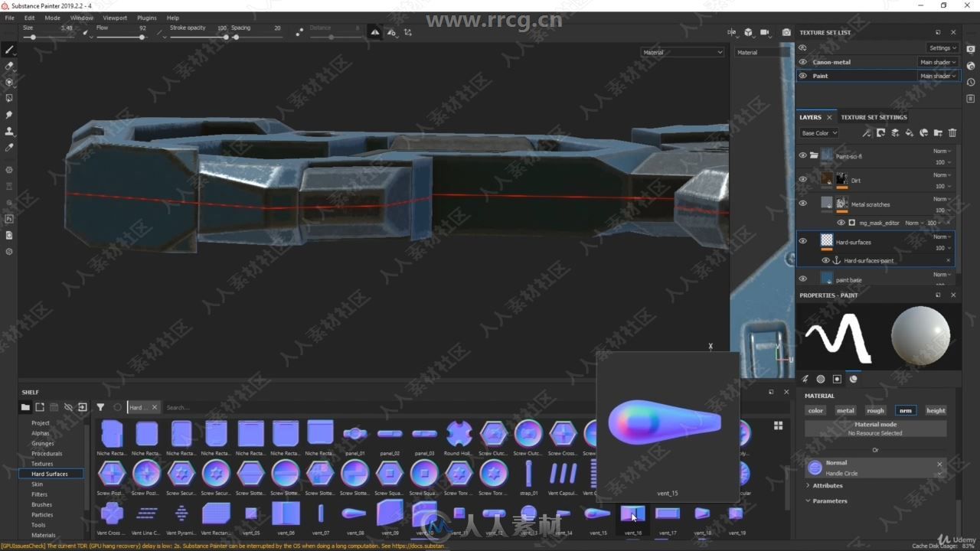The width and height of the screenshot is (980, 551).
Task: Select the Paint brush tool
Action: (x=9, y=50)
